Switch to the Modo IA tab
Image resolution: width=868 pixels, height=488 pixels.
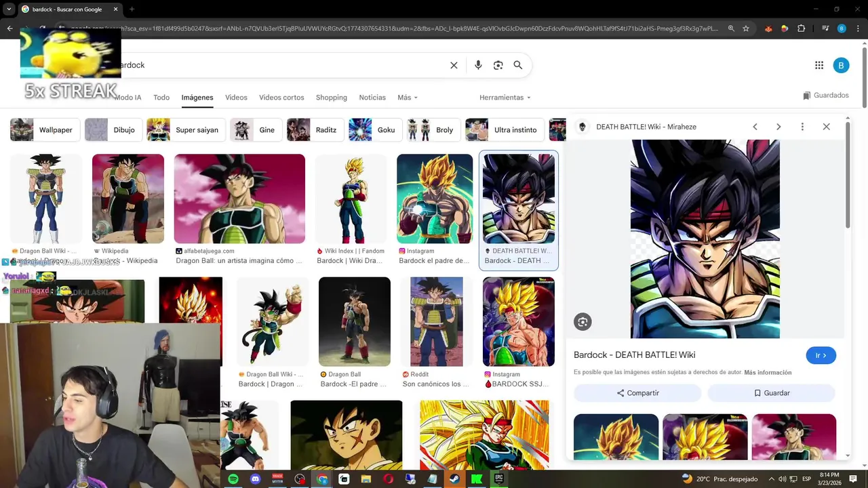tap(128, 98)
